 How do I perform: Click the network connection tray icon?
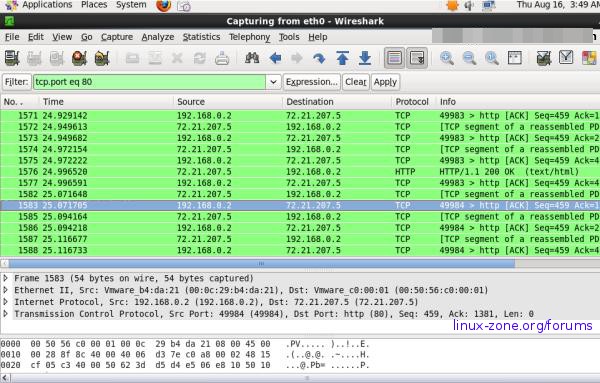[488, 5]
